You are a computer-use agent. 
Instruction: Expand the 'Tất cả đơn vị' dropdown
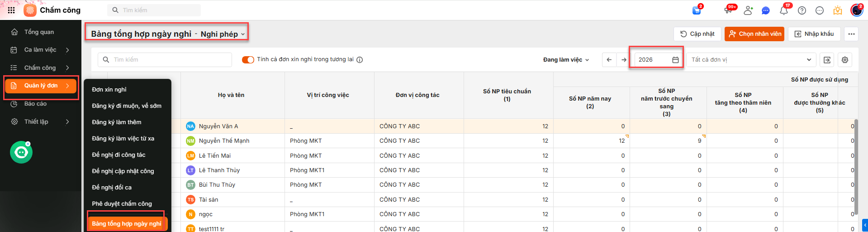751,60
